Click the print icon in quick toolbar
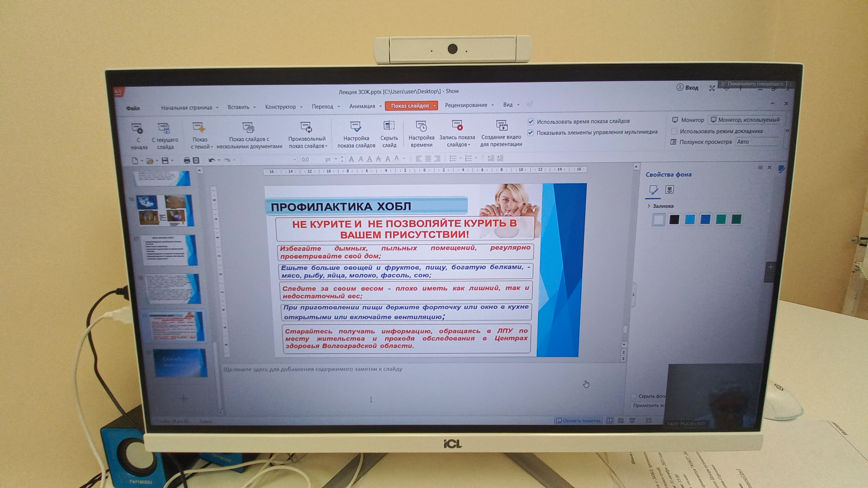The height and width of the screenshot is (488, 868). click(187, 160)
